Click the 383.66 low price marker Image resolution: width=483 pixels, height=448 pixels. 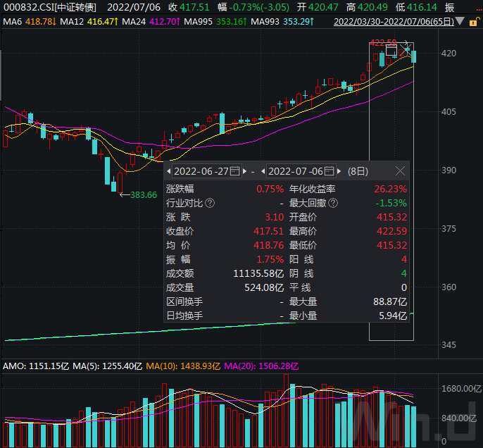tap(144, 194)
